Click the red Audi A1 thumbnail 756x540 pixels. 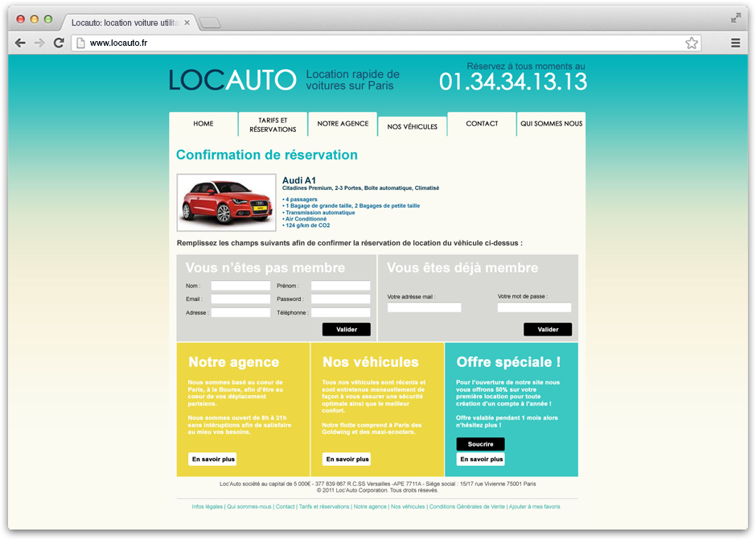point(226,203)
